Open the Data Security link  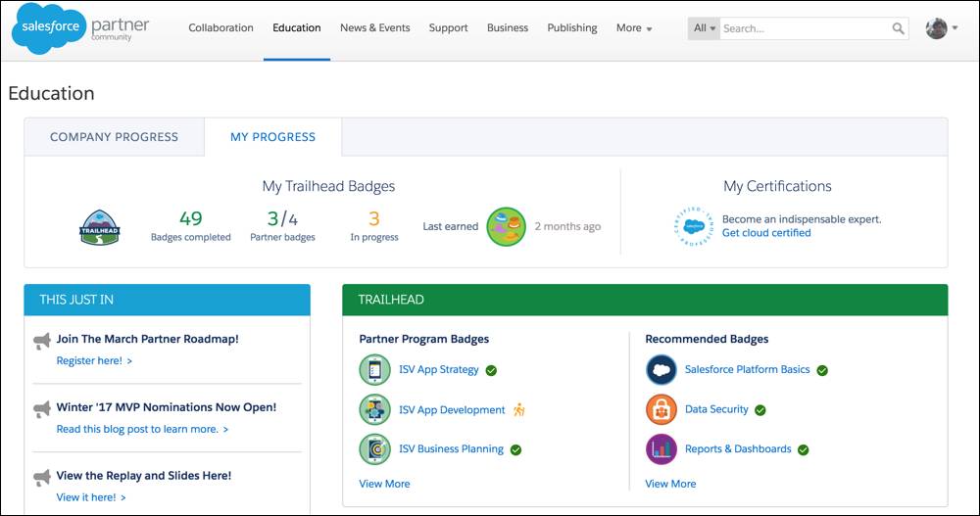716,410
